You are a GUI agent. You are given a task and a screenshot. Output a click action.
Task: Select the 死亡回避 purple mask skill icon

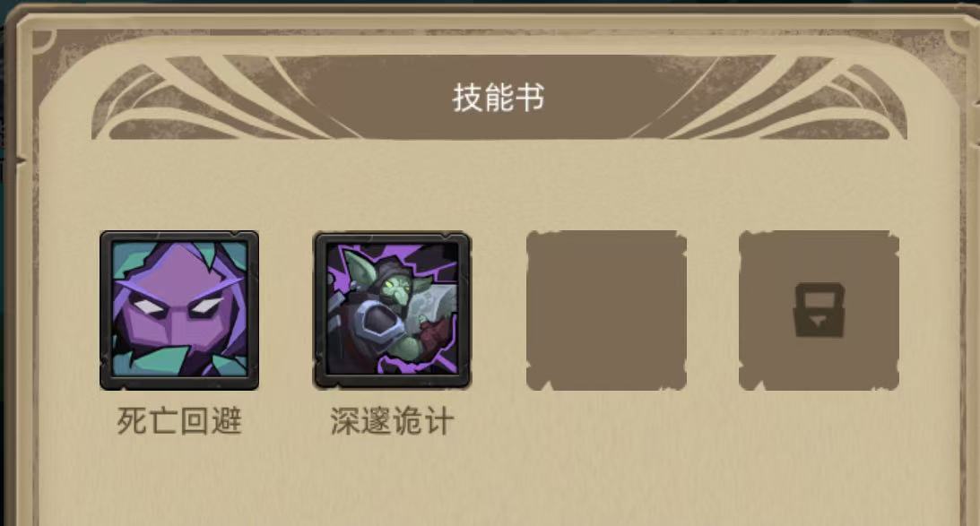pos(179,310)
